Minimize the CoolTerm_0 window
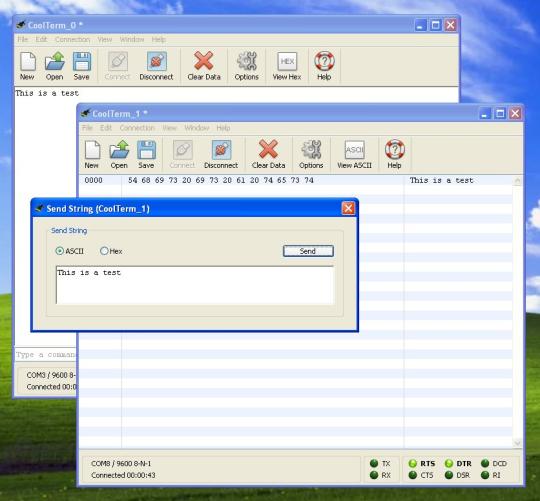Image resolution: width=540 pixels, height=501 pixels. [420, 25]
